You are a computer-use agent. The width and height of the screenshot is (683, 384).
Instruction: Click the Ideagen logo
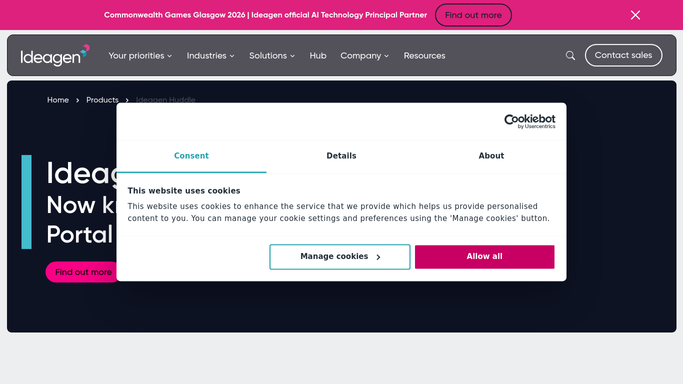coord(55,55)
